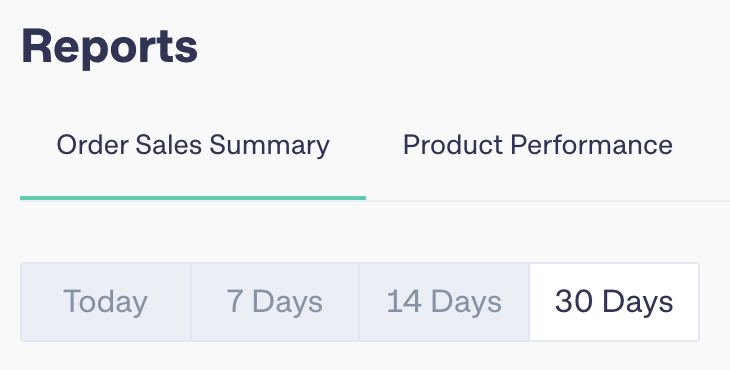This screenshot has height=370, width=730.
Task: Switch to the Product Performance tab
Action: pyautogui.click(x=537, y=145)
